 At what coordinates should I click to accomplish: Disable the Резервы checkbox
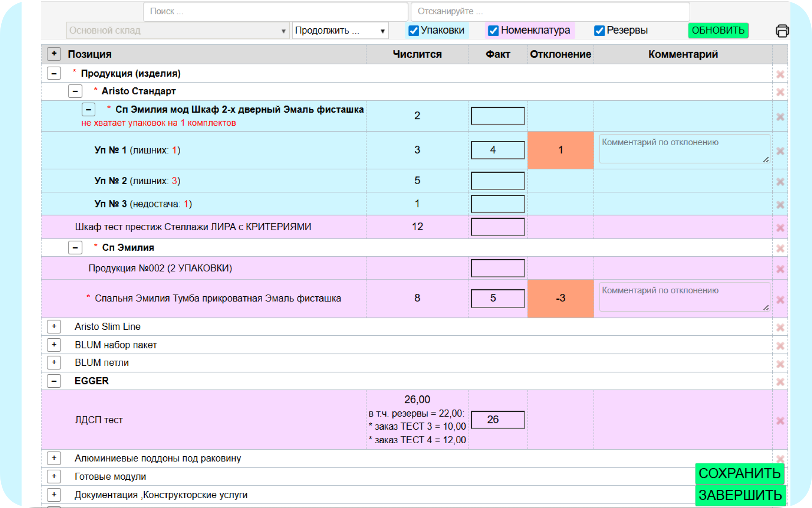(599, 30)
